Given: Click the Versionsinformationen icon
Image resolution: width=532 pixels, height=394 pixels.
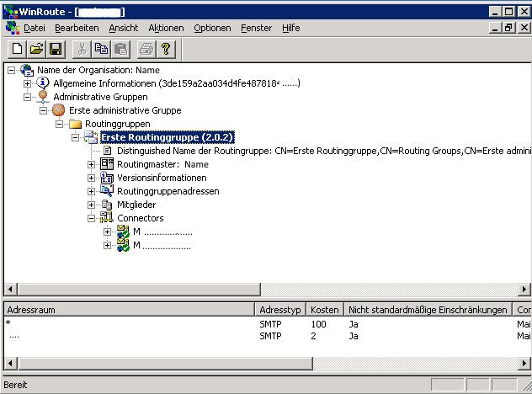Looking at the screenshot, I should tap(107, 178).
